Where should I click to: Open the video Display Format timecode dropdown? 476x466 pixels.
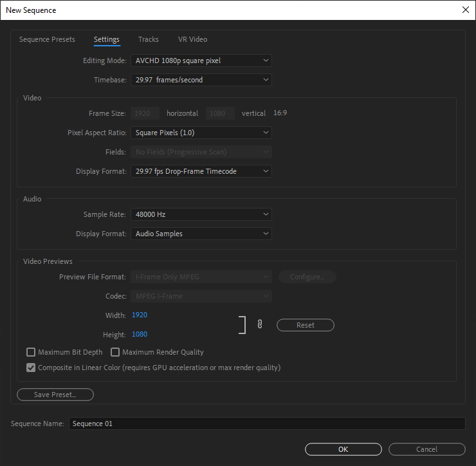click(x=201, y=171)
